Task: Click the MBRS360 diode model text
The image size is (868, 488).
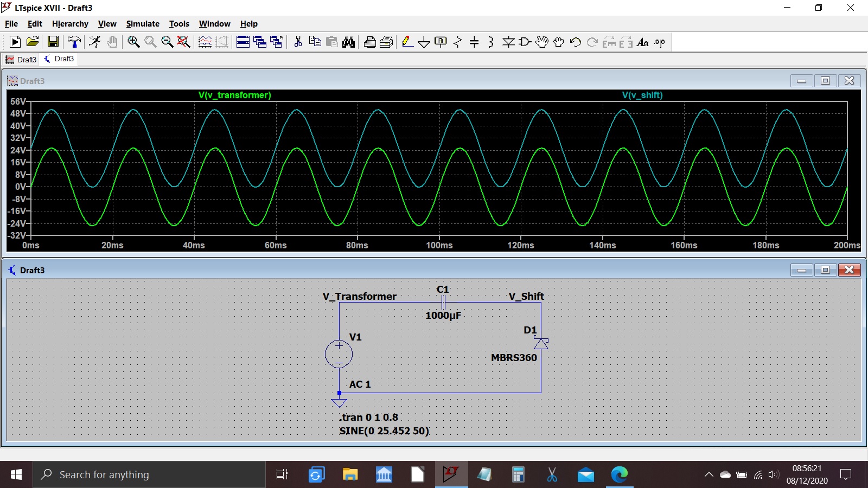Action: (514, 358)
